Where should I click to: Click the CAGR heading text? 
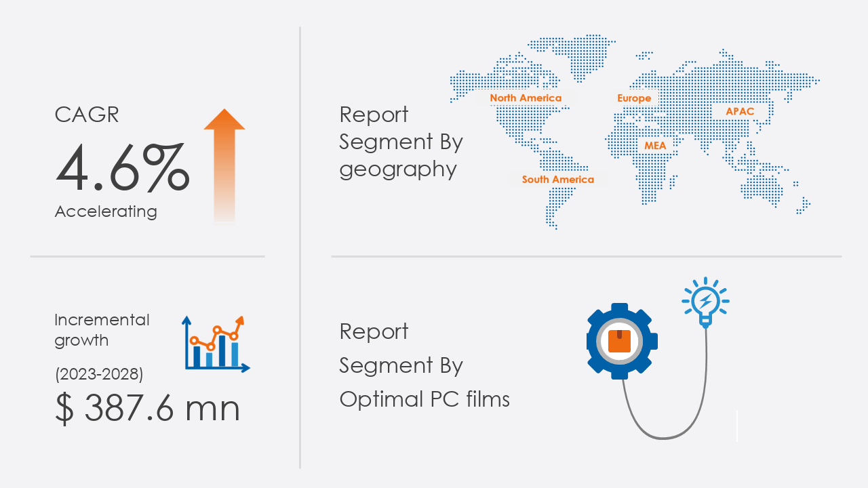[87, 115]
